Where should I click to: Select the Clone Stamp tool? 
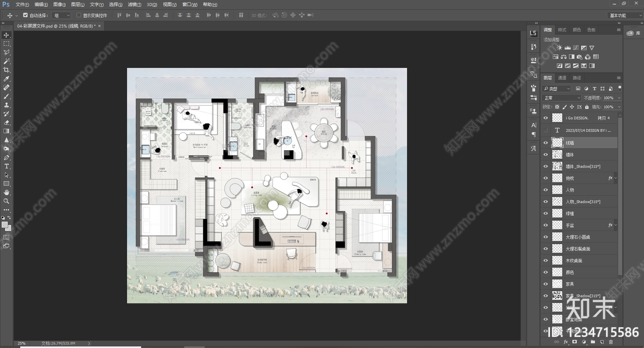(x=6, y=105)
